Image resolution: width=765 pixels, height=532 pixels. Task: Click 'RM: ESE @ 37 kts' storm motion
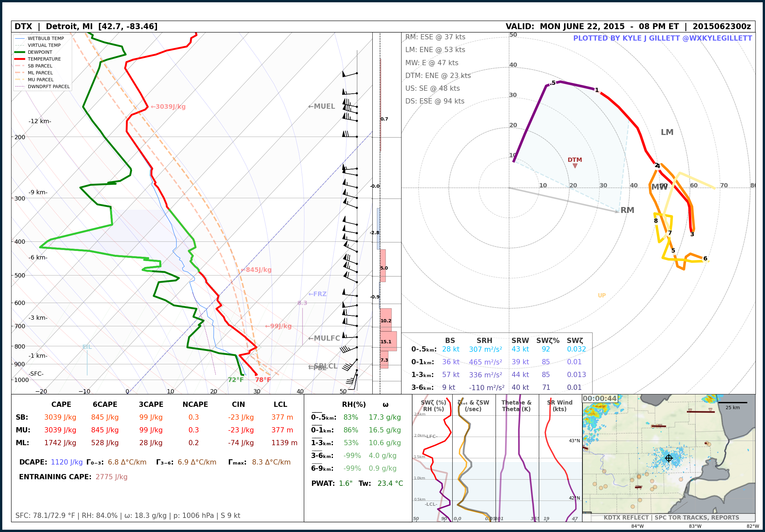point(435,37)
